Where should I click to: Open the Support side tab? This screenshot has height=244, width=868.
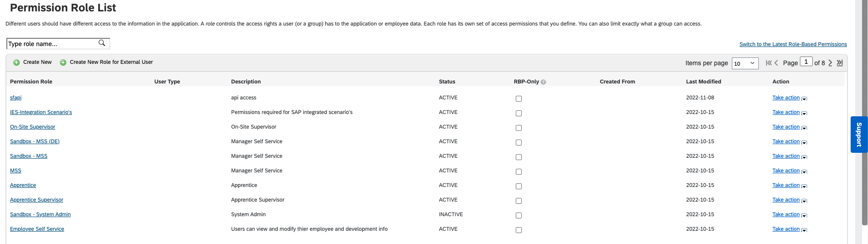point(859,135)
